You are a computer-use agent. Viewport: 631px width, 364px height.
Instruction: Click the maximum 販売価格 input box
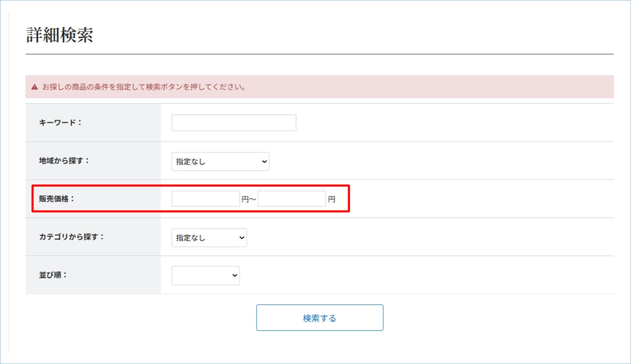292,199
